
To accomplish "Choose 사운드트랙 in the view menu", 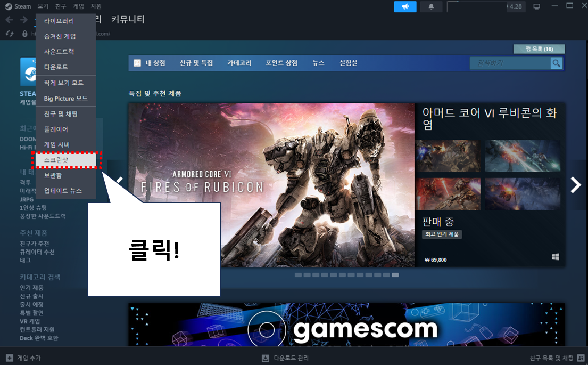I will (x=66, y=52).
